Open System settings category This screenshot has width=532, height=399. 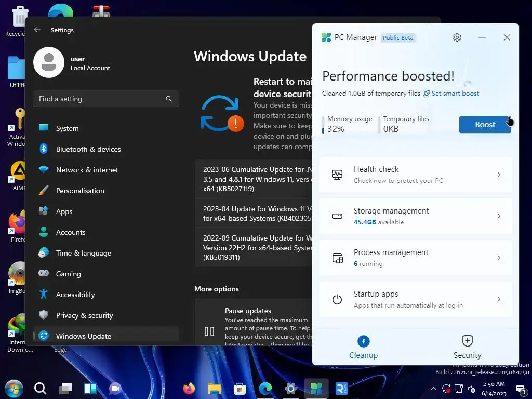106,128
